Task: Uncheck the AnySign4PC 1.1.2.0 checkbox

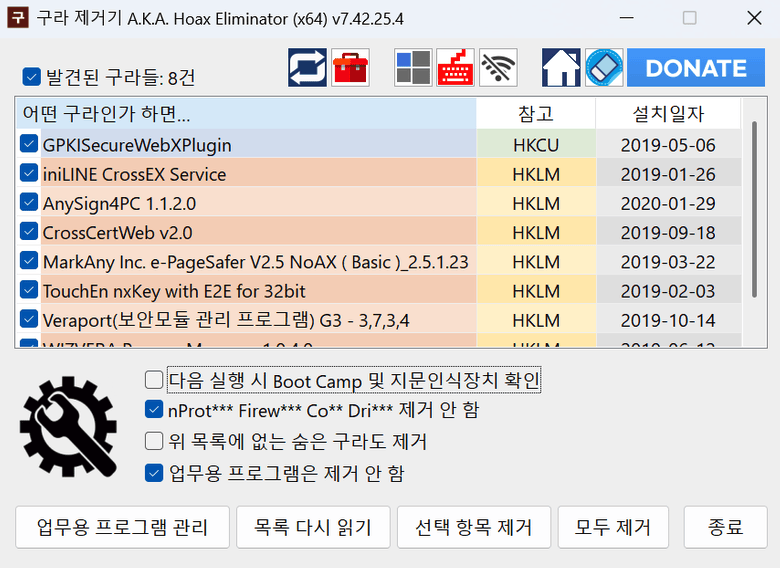Action: pos(29,202)
